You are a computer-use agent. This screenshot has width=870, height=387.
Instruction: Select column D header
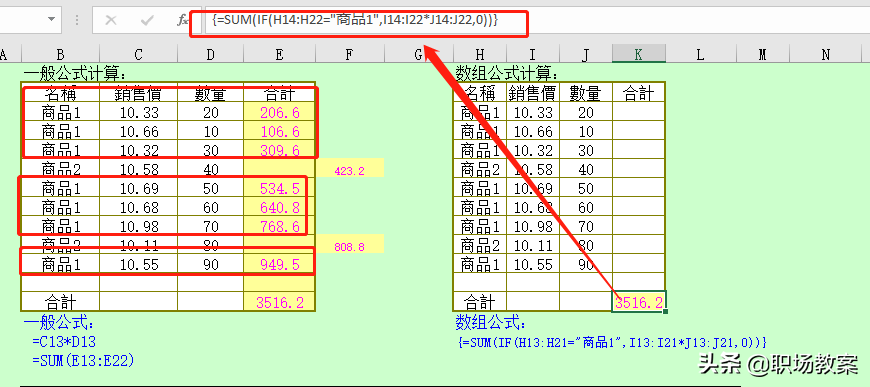click(210, 54)
